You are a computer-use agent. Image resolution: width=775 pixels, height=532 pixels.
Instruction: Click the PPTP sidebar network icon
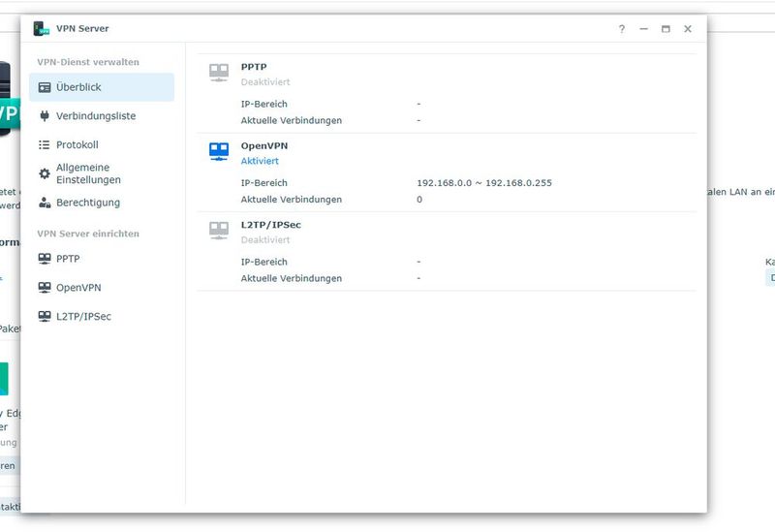coord(45,259)
